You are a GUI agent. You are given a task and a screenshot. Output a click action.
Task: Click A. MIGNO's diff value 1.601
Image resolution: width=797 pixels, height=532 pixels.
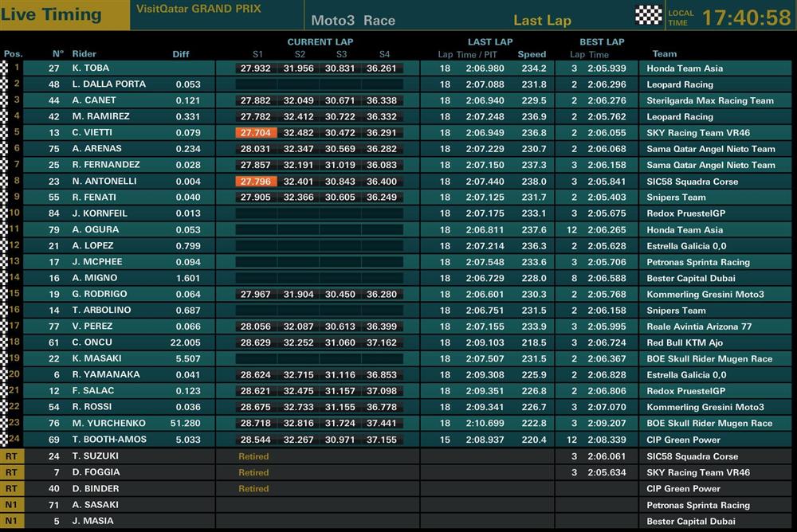[188, 278]
